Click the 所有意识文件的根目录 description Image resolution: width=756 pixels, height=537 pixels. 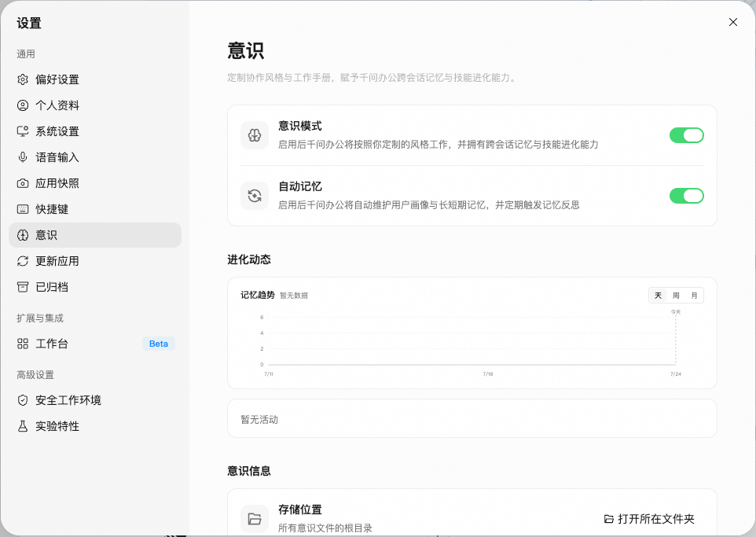coord(325,528)
